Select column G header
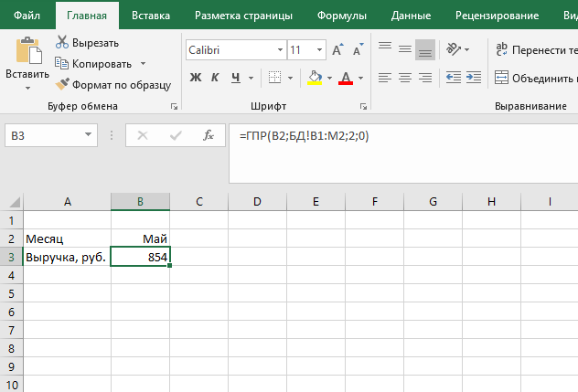 pos(433,202)
